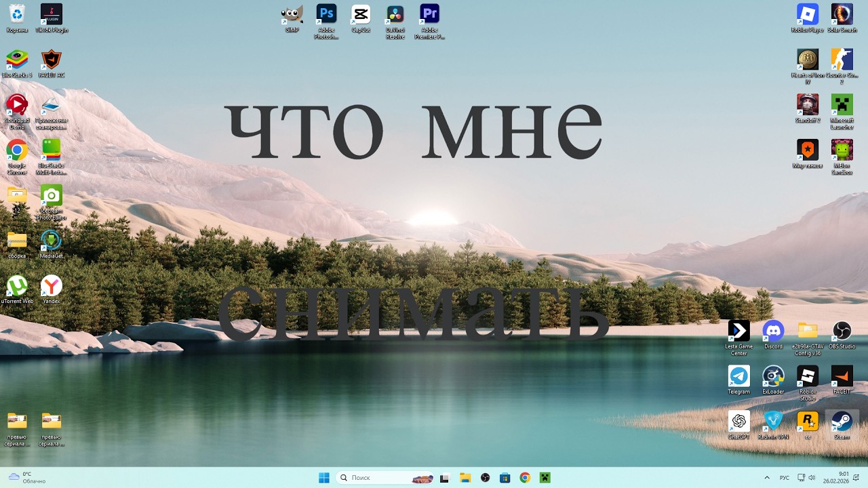The height and width of the screenshot is (488, 868).
Task: Select the Melon Sandbox desktop shortcut
Action: (x=842, y=157)
